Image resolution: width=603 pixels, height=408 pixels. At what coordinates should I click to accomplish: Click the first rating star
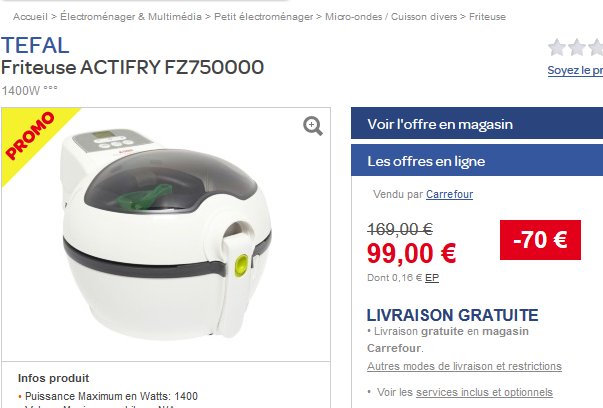point(556,48)
